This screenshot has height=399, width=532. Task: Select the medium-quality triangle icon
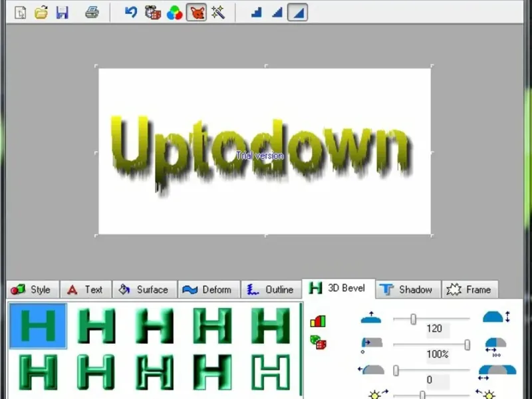pos(277,13)
